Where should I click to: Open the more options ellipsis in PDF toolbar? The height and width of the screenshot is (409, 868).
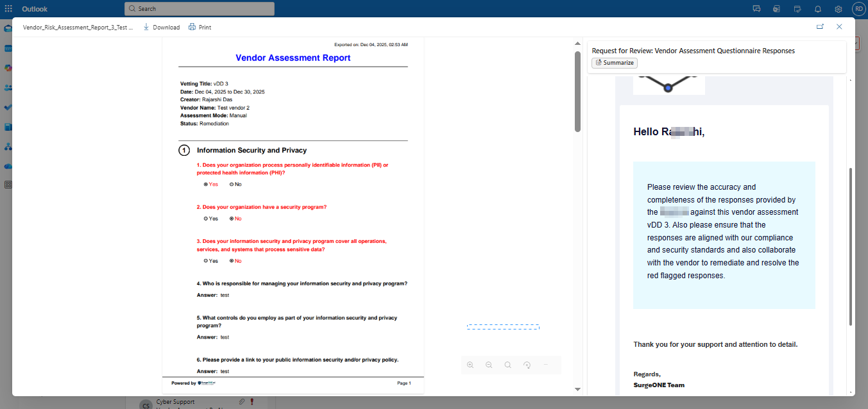coord(546,365)
